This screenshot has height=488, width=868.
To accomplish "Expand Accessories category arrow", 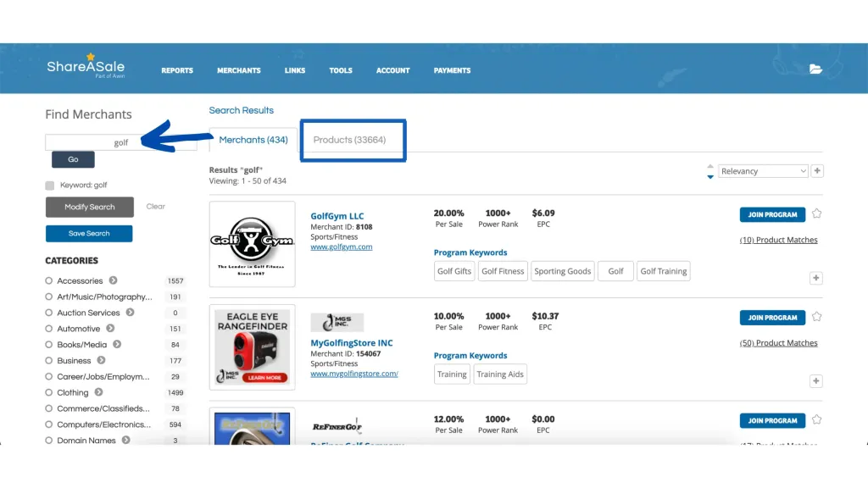I will (x=113, y=280).
